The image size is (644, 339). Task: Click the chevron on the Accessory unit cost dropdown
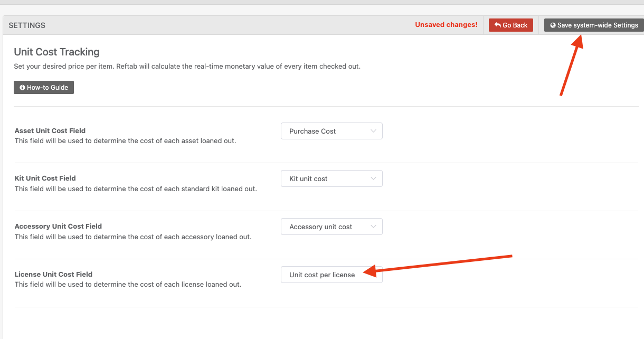374,227
